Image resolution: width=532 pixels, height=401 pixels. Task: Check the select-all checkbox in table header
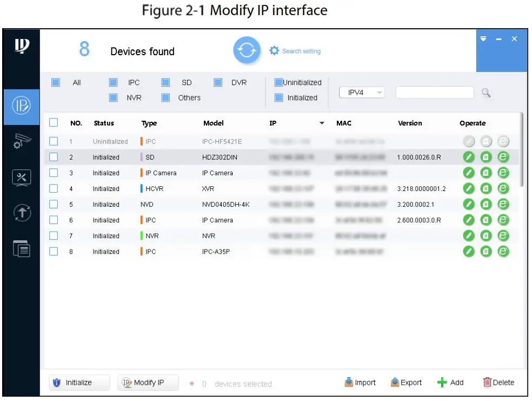(x=54, y=123)
